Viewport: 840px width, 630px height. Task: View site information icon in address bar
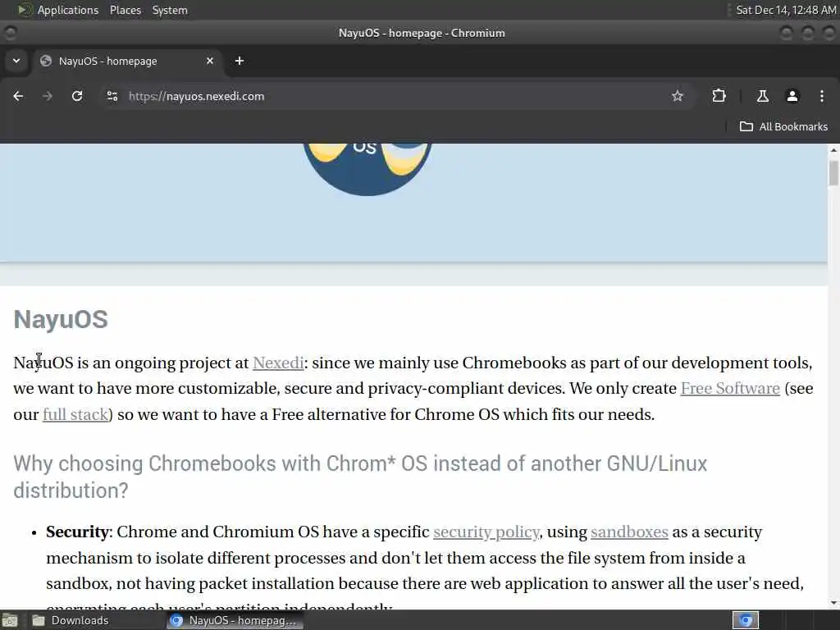[112, 96]
